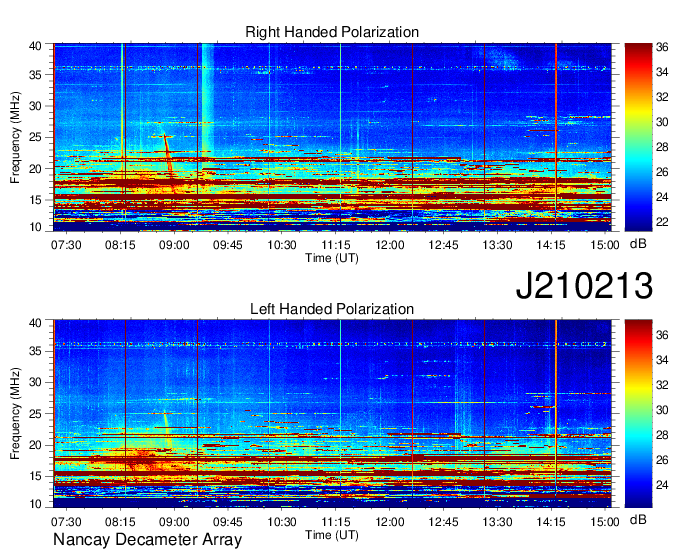The height and width of the screenshot is (552, 680).
Task: Click the upper spectrogram color bar
Action: click(638, 137)
